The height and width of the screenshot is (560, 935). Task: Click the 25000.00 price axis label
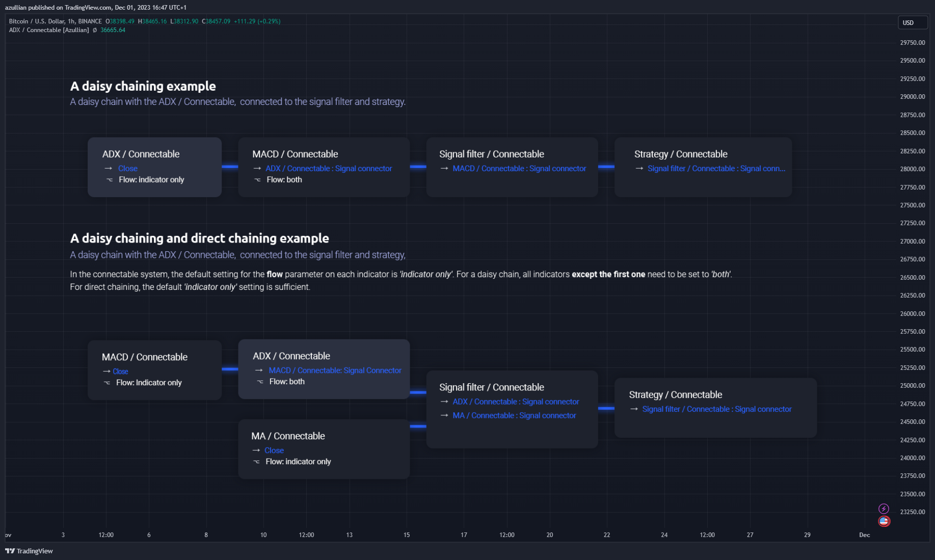click(x=913, y=386)
